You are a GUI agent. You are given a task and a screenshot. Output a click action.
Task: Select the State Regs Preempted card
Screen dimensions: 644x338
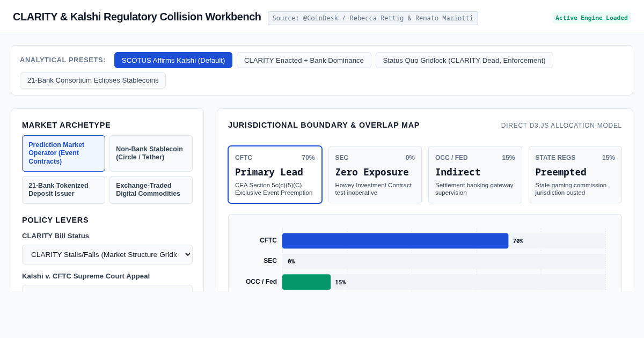tap(575, 175)
